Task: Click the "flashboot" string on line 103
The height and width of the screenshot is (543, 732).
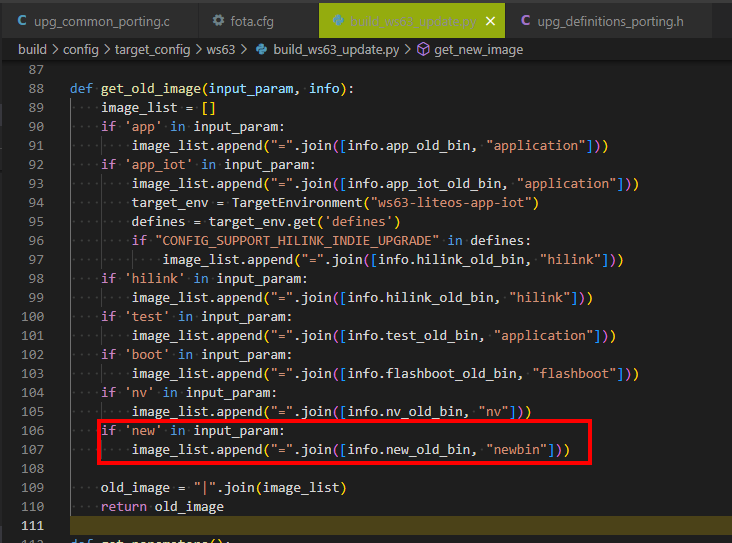Action: tap(574, 374)
